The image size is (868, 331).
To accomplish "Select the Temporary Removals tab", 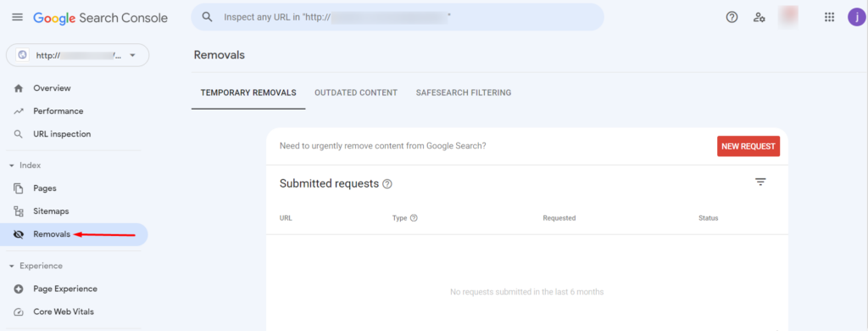I will coord(248,93).
